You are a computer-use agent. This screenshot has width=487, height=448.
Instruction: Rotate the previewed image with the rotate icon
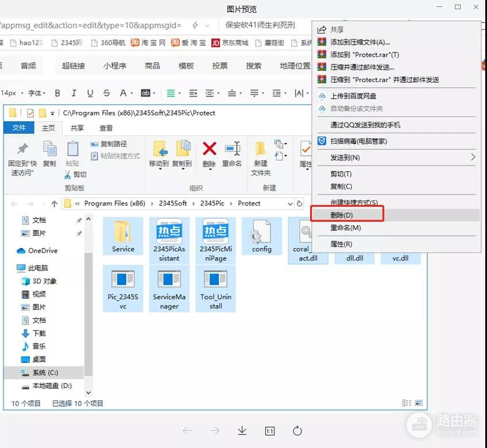click(x=297, y=431)
